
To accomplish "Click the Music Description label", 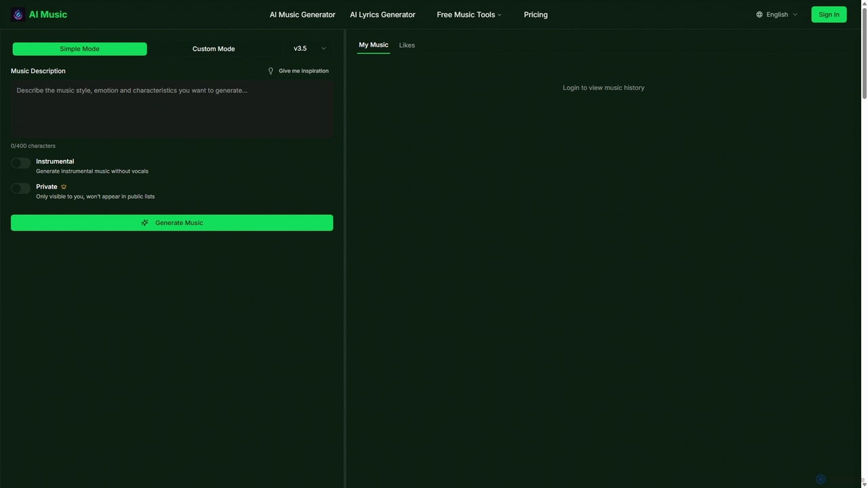I will (38, 71).
